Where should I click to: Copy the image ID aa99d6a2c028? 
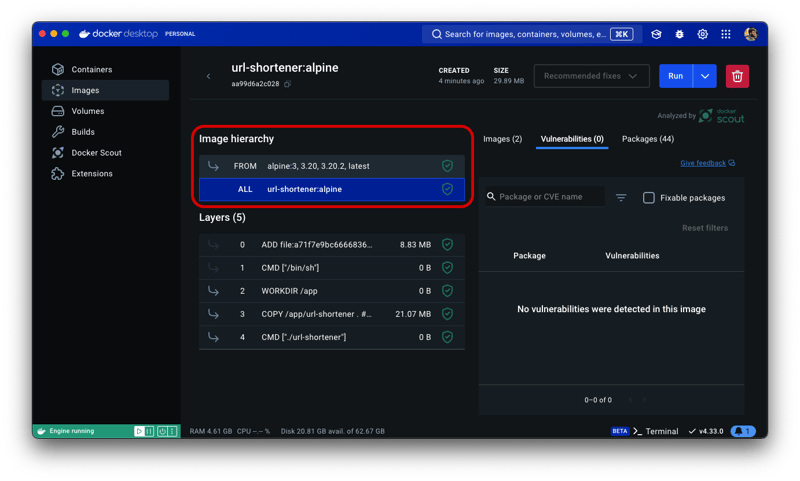pos(288,84)
